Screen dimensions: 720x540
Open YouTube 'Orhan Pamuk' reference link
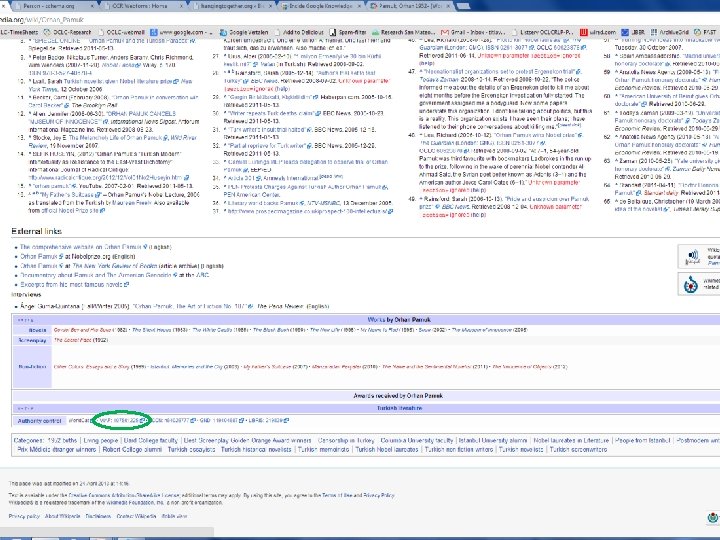click(52, 186)
